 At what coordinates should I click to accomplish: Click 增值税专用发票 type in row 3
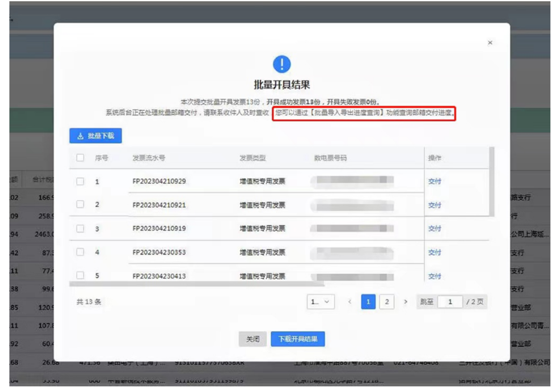(x=262, y=229)
